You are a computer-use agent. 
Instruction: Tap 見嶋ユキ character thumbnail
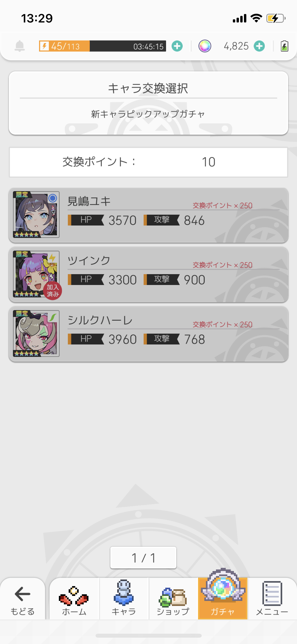coord(36,215)
